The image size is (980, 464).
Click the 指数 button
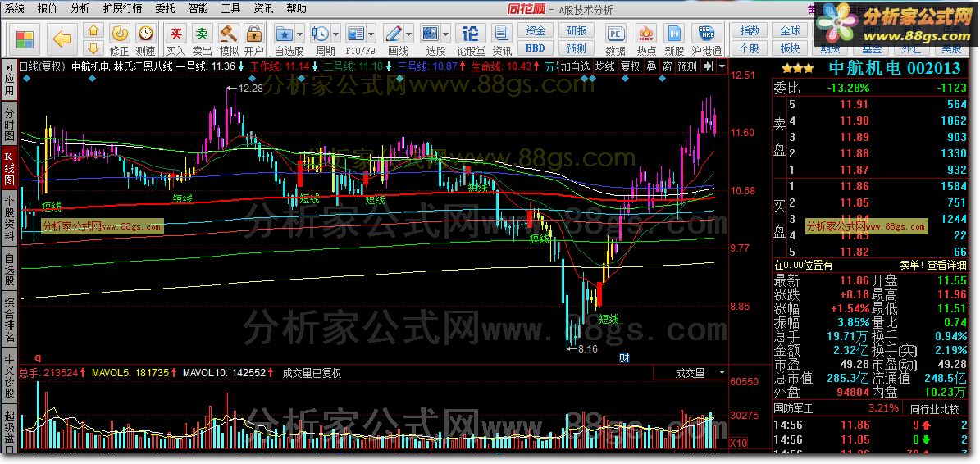coord(750,30)
